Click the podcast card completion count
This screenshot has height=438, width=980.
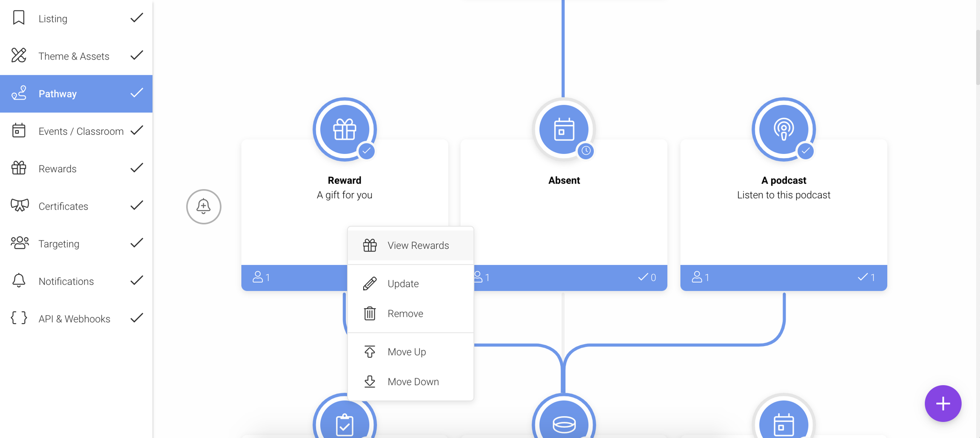866,278
